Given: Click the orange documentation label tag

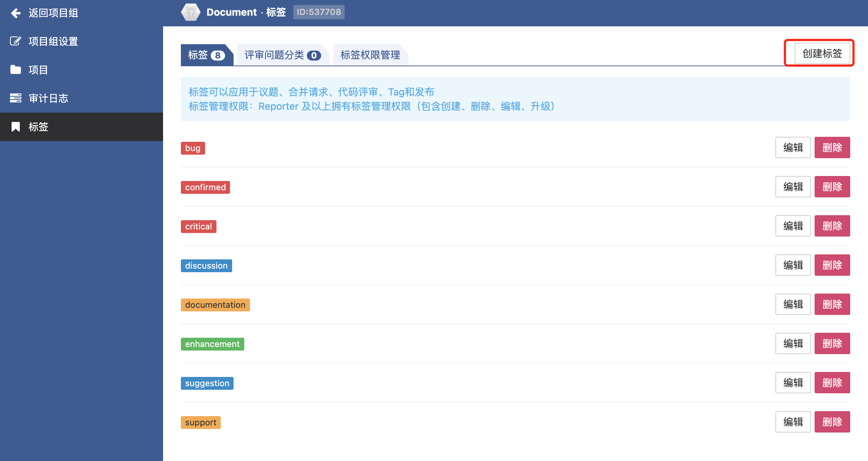Looking at the screenshot, I should point(215,305).
